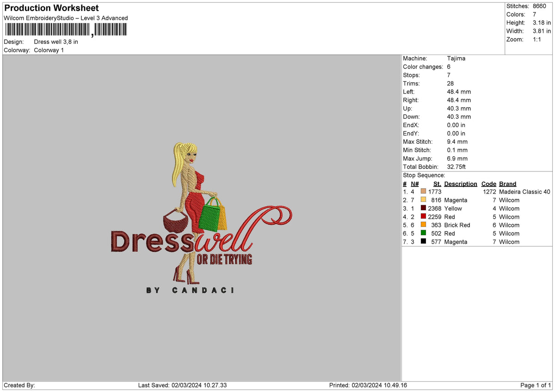Click 'Brick Red' description in stop row 5
This screenshot has height=392, width=555.
pos(457,225)
